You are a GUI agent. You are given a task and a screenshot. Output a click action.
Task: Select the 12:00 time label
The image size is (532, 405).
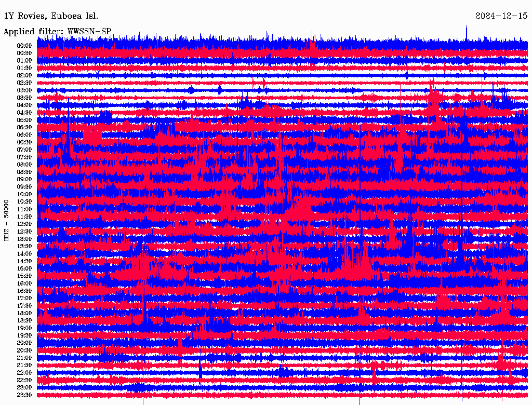[24, 224]
